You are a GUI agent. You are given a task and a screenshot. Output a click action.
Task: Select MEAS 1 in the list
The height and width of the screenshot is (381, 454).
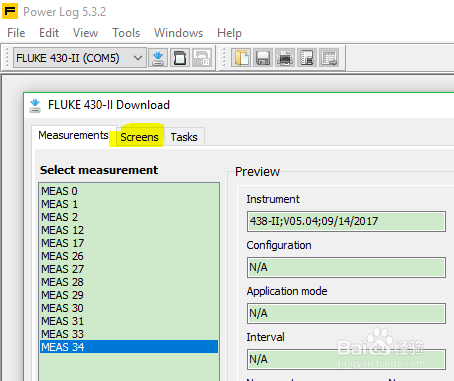(129, 204)
